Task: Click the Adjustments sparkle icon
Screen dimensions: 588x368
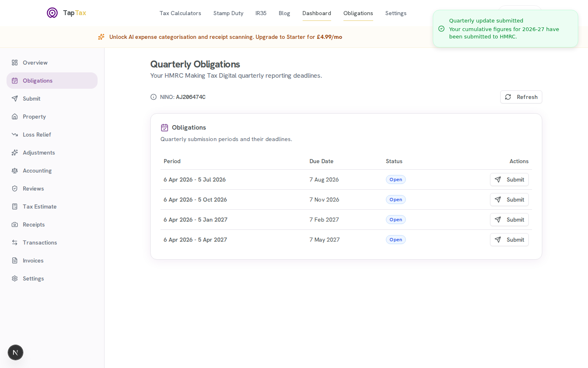Action: click(15, 153)
